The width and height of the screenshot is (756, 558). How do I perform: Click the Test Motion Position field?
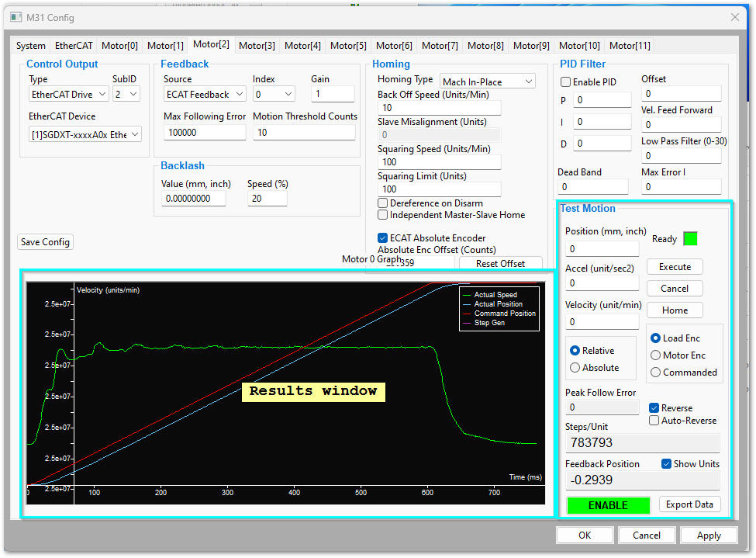pyautogui.click(x=602, y=248)
